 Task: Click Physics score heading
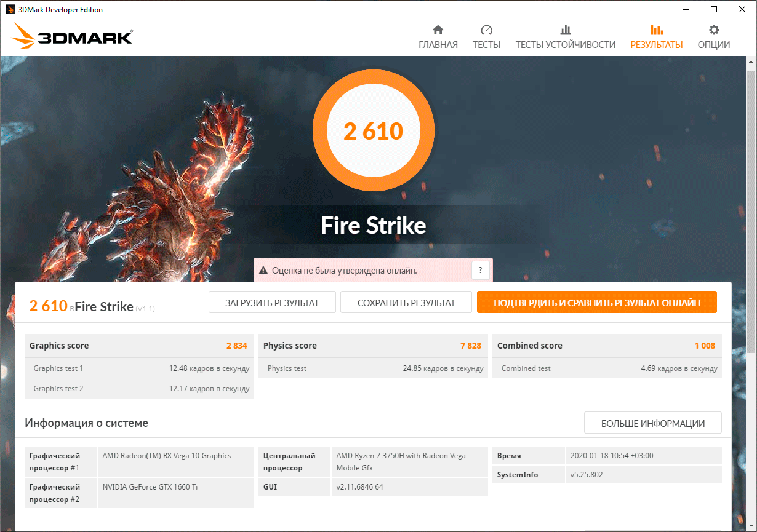[290, 346]
